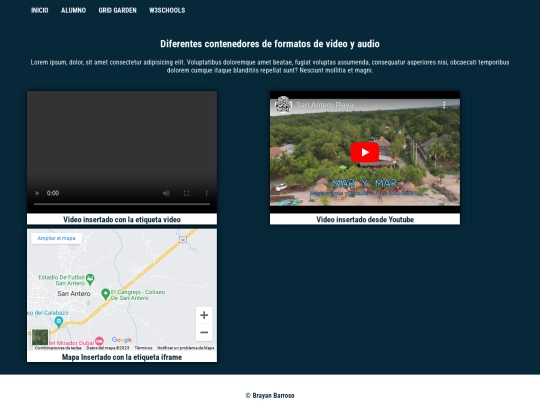Click caption Video insertado con la etiqueta video
This screenshot has height=405, width=540.
122,219
